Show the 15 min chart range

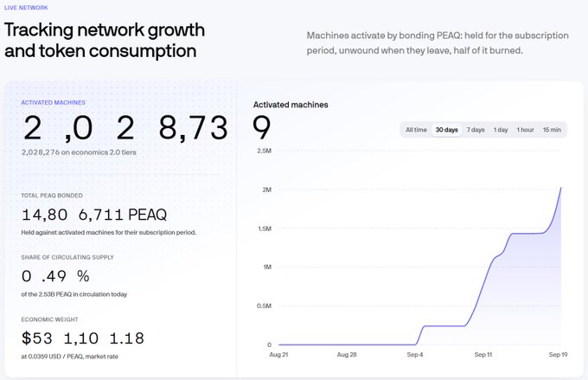552,130
